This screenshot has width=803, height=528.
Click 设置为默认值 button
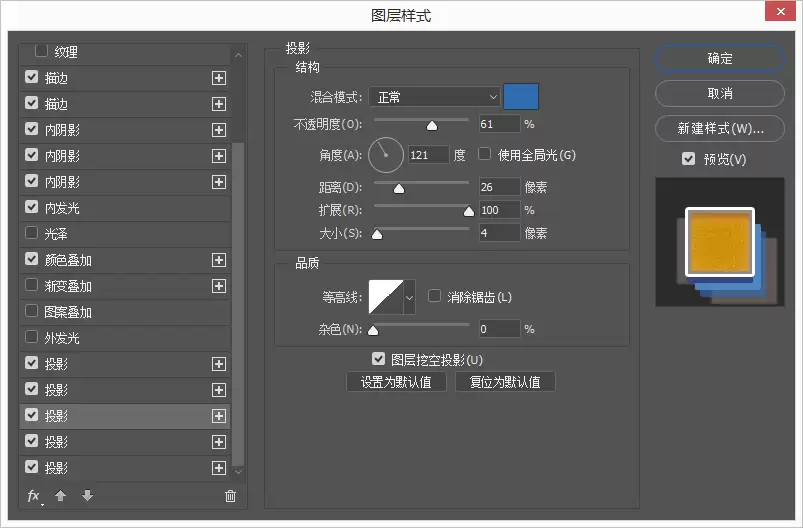(x=396, y=382)
